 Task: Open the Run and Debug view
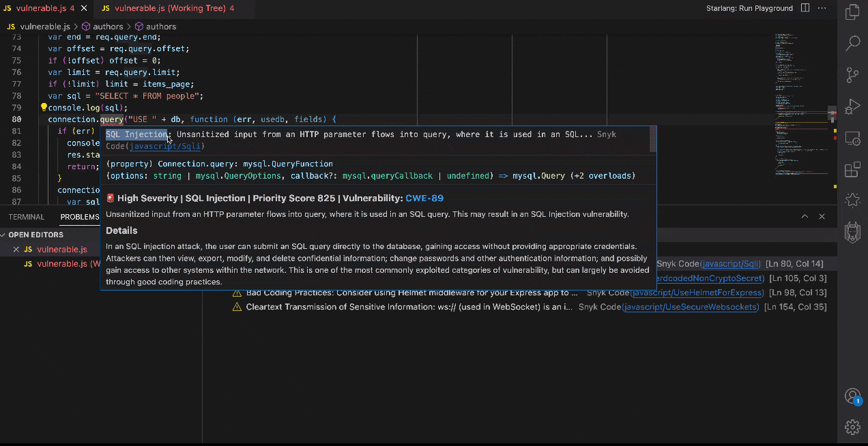[852, 106]
